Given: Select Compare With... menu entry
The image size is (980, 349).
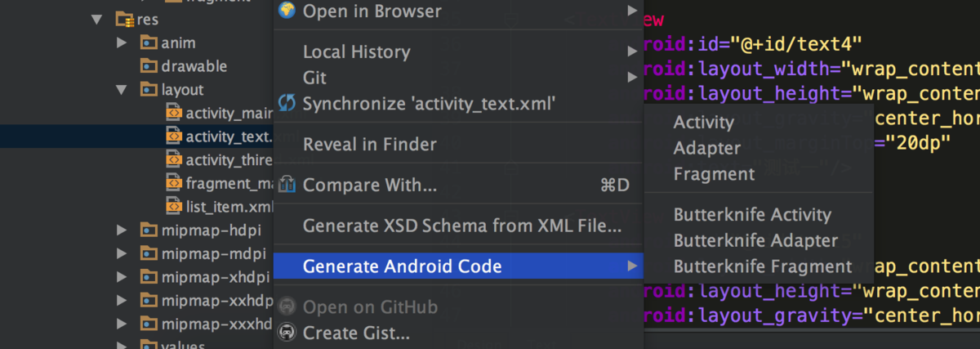Looking at the screenshot, I should click(x=458, y=185).
